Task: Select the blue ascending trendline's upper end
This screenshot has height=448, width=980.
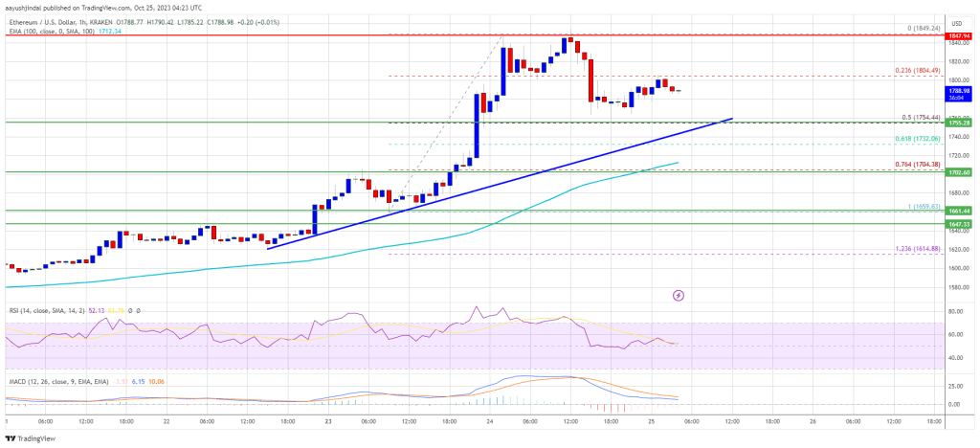Action: (732, 119)
